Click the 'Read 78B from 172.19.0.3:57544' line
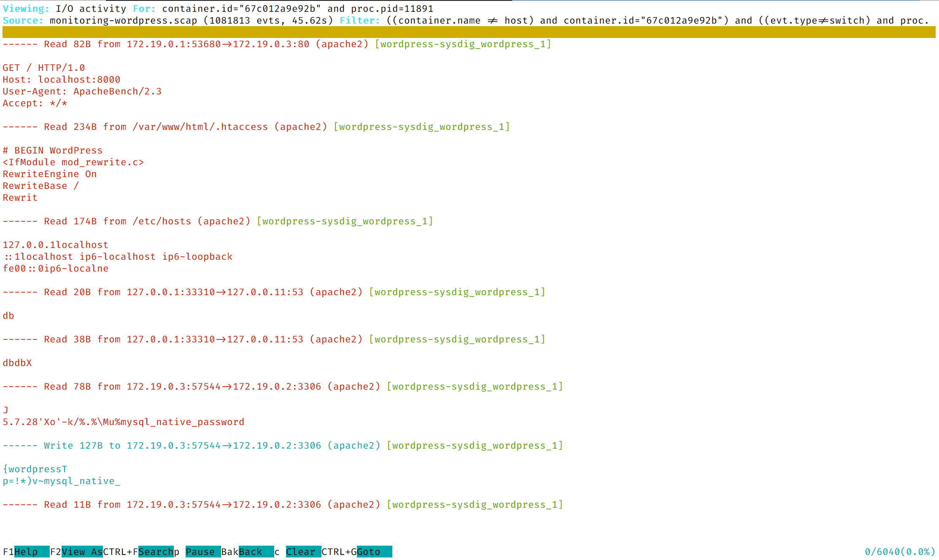This screenshot has width=939, height=560. point(283,386)
